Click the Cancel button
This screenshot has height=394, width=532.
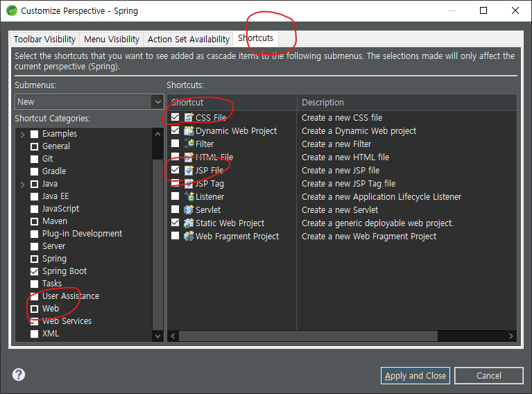(x=488, y=376)
